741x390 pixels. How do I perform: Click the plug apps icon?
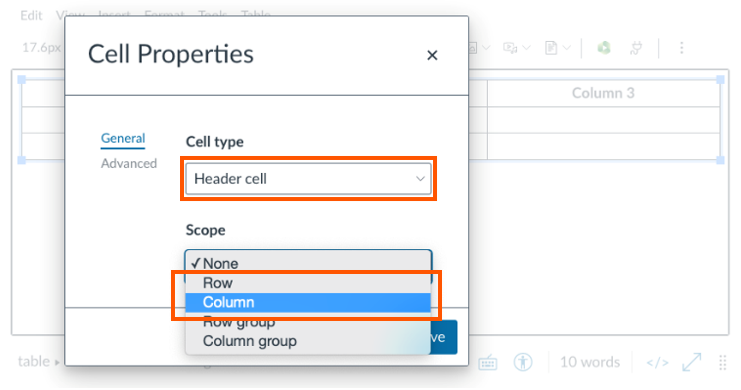click(x=636, y=48)
